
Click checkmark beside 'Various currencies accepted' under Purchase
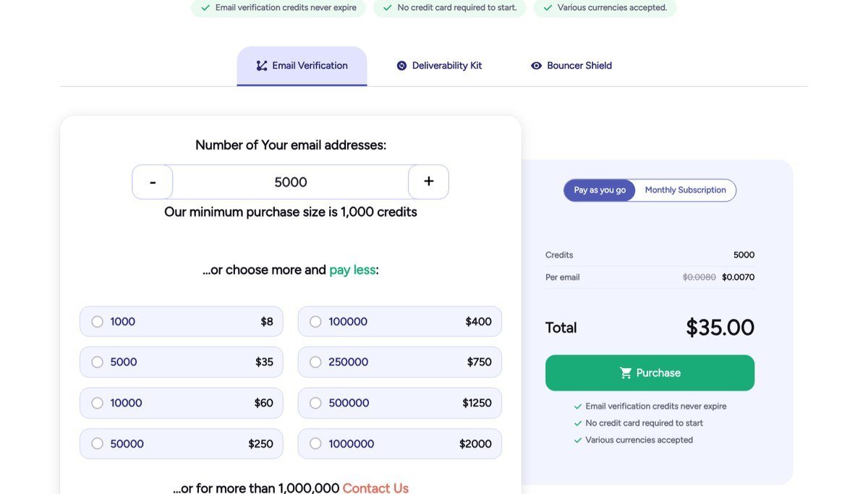pos(578,440)
